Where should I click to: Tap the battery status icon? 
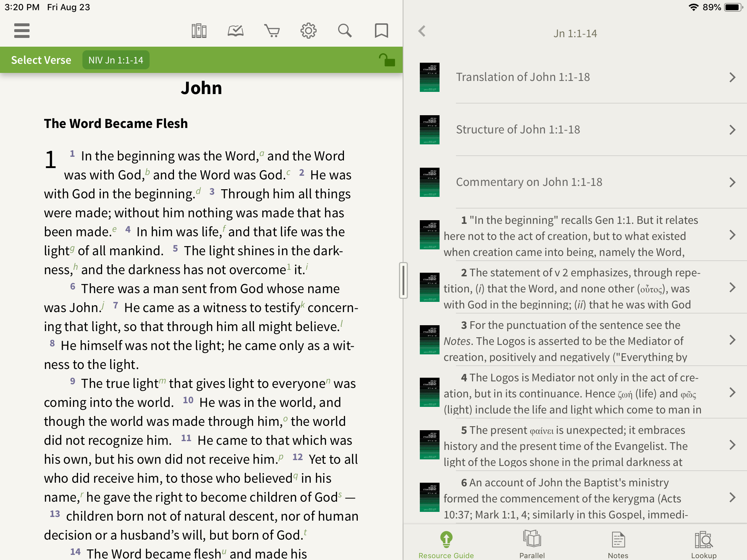click(733, 7)
